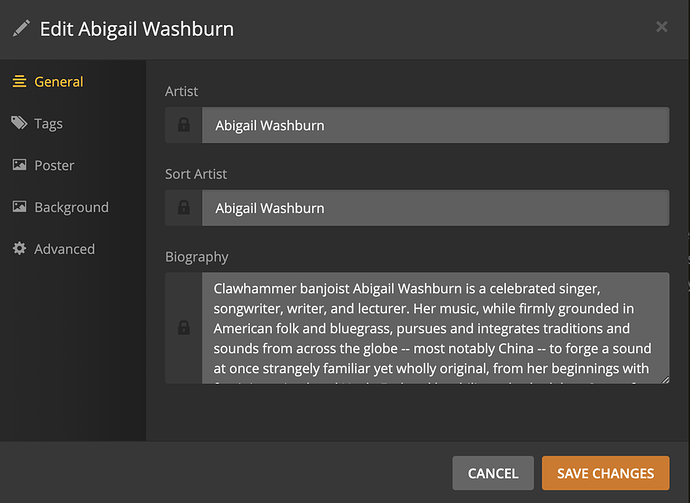Viewport: 690px width, 503px height.
Task: Click the Poster image icon
Action: pyautogui.click(x=19, y=165)
